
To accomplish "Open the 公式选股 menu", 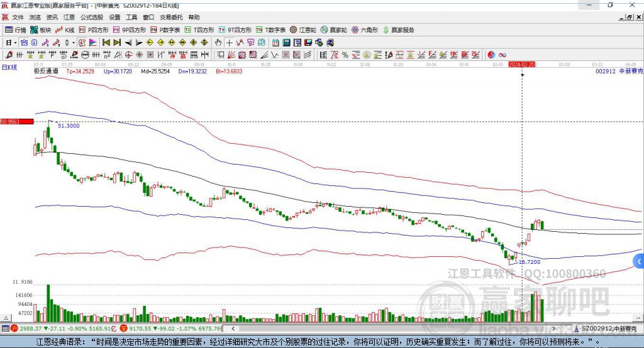I will (92, 17).
